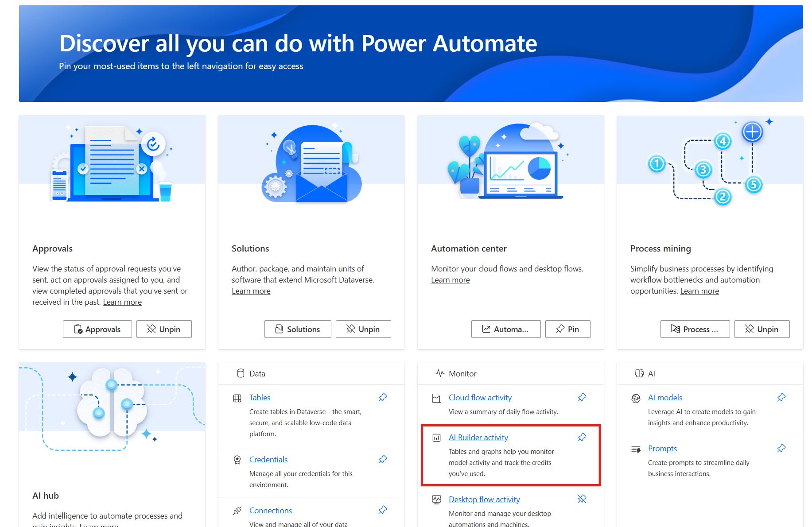812x527 pixels.
Task: Click the "Automation center" card heading
Action: click(x=469, y=248)
